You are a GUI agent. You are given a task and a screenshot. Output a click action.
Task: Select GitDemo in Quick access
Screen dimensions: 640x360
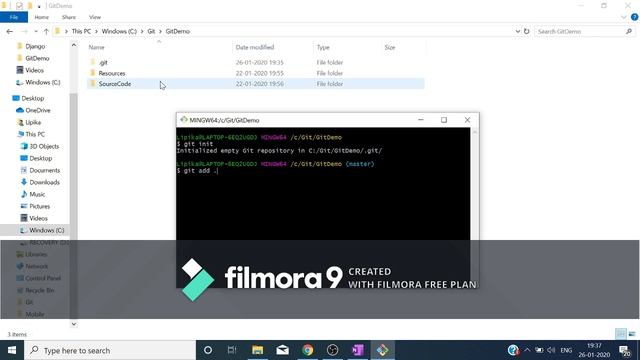[37, 58]
